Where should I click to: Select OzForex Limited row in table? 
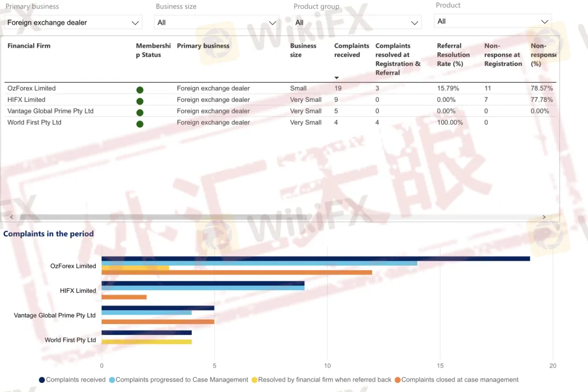[x=32, y=88]
